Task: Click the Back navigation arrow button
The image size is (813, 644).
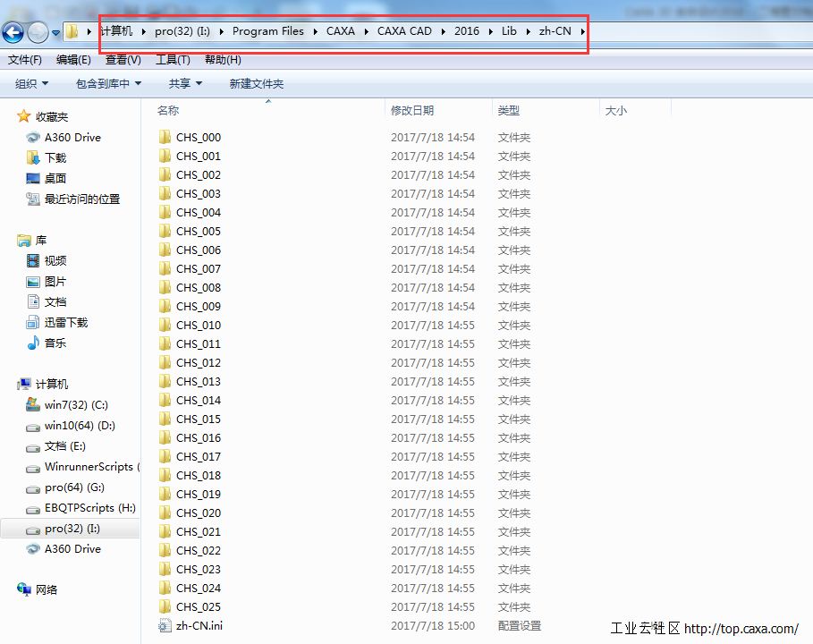Action: point(13,33)
